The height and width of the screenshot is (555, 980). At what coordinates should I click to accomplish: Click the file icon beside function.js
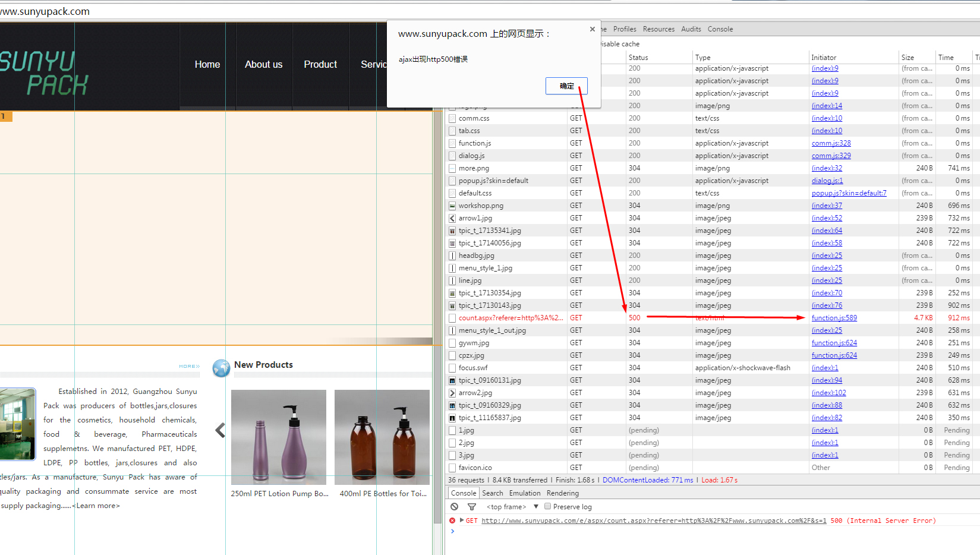(x=452, y=143)
